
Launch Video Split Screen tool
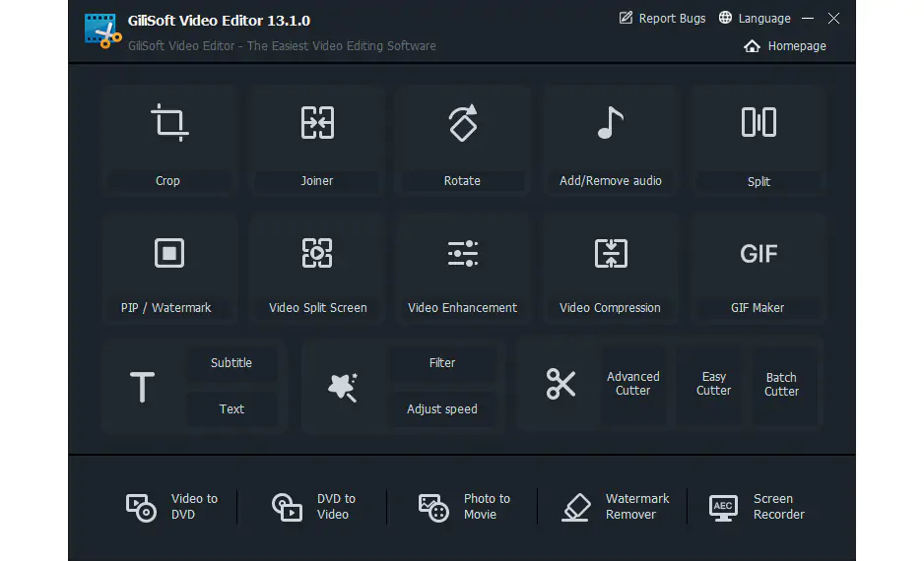[317, 254]
